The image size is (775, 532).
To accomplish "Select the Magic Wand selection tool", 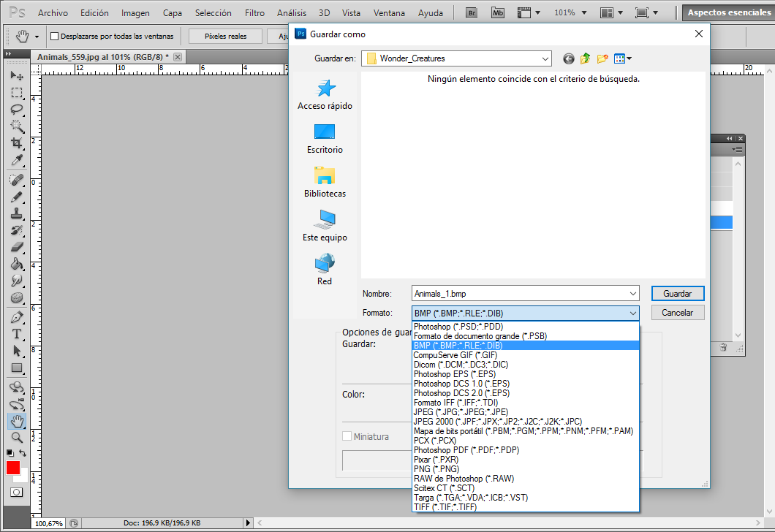I will click(x=17, y=126).
